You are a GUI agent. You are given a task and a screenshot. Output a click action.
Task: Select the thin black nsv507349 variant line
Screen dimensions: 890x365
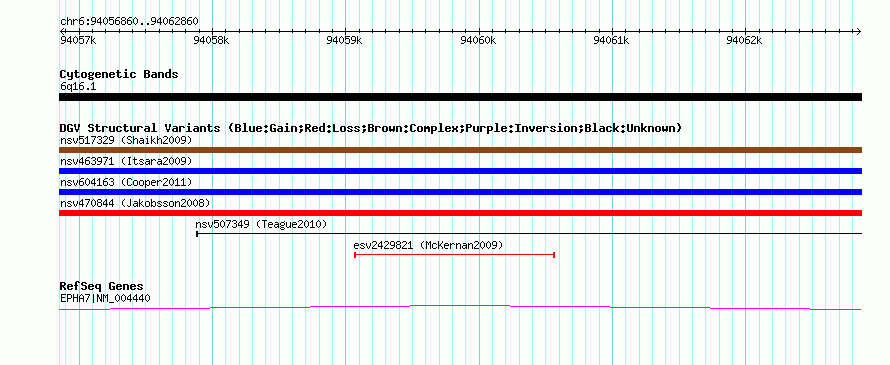[x=529, y=233]
